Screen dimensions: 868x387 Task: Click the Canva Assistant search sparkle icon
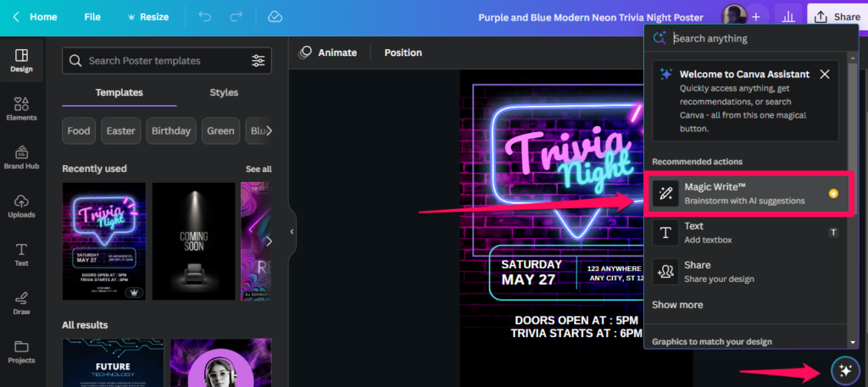(x=659, y=38)
